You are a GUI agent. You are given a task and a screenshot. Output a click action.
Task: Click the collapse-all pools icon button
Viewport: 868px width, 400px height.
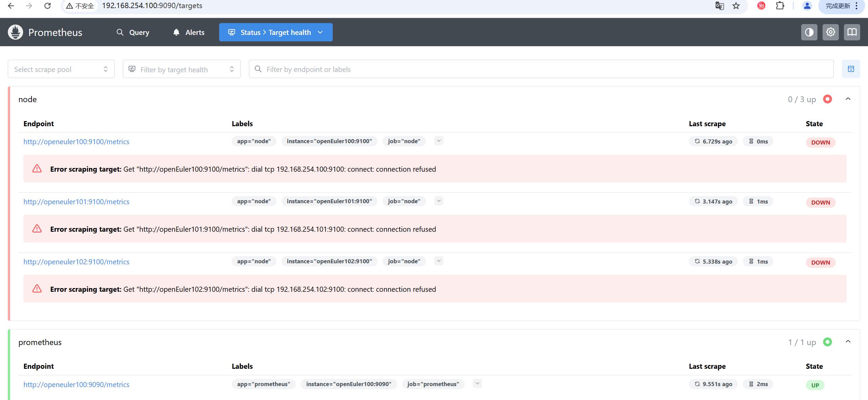click(x=851, y=69)
